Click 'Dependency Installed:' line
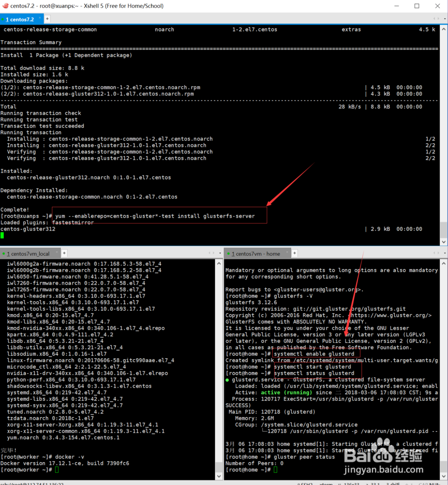 [x=34, y=190]
